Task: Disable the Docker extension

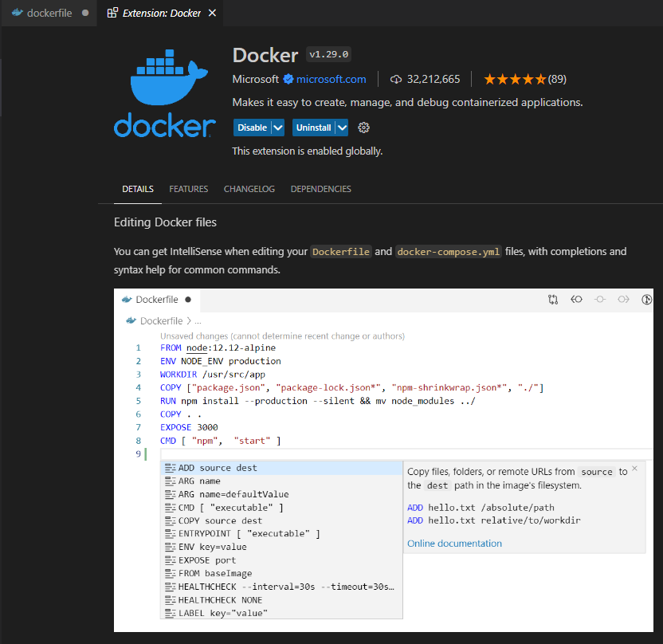Action: coord(253,128)
